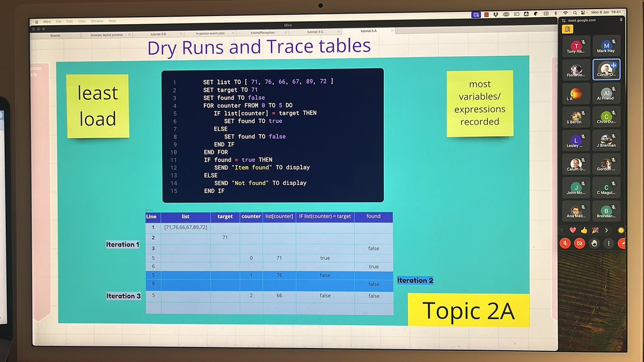Screen dimensions: 644x362
Task: Click the 'Iteration 1' label
Action: coord(123,245)
